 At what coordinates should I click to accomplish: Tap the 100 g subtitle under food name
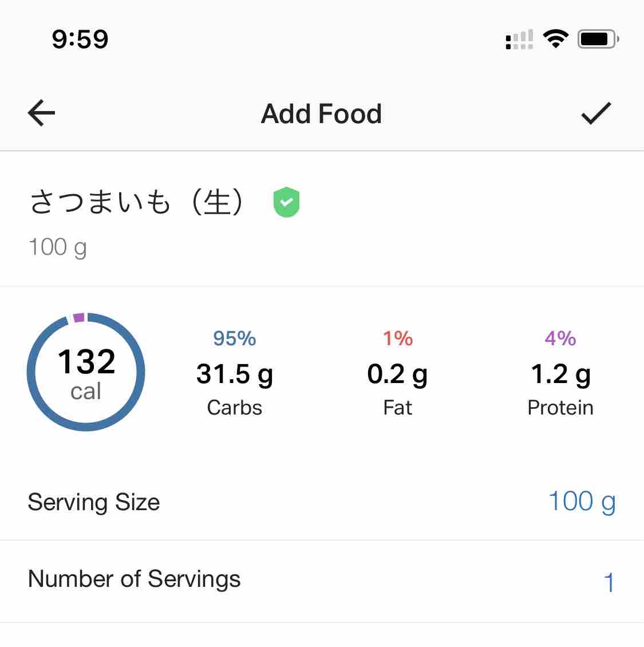(58, 247)
